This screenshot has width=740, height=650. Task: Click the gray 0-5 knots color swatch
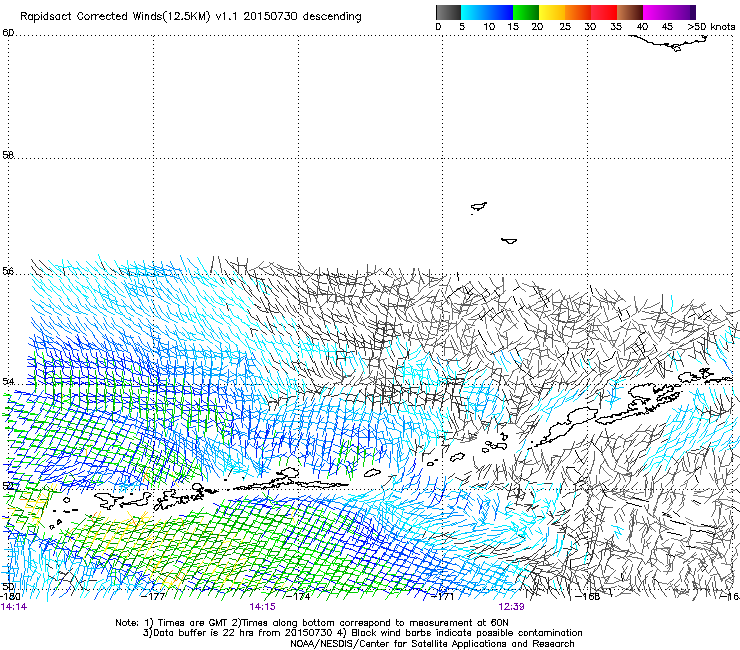448,12
